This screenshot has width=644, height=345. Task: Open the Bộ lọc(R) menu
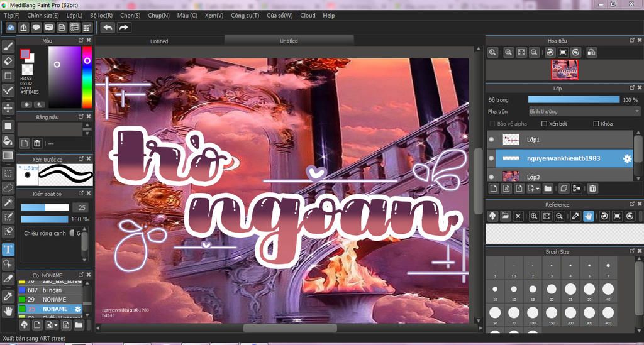pyautogui.click(x=101, y=15)
